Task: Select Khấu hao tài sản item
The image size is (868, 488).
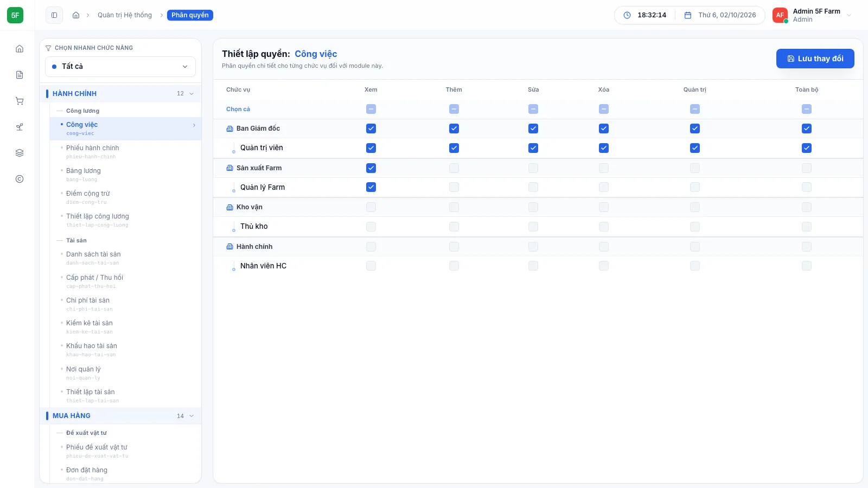Action: [x=126, y=350]
